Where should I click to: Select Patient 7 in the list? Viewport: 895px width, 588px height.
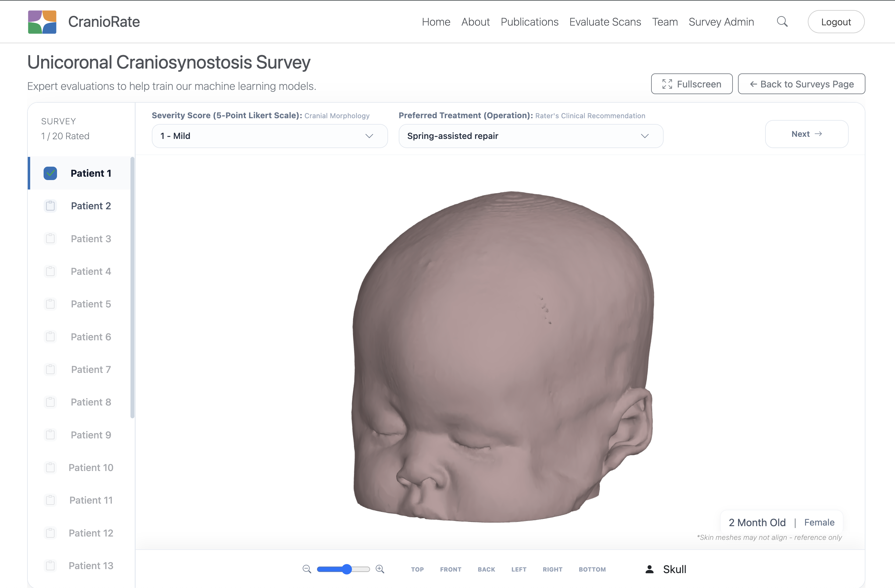tap(80, 369)
